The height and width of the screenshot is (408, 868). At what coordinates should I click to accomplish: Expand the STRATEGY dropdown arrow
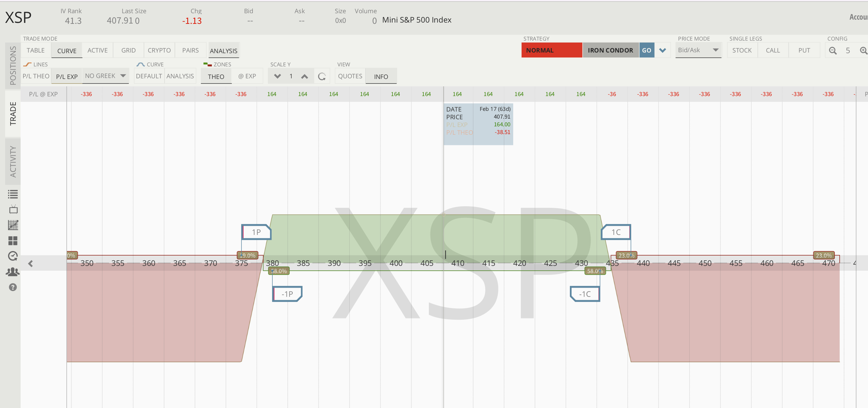point(663,50)
